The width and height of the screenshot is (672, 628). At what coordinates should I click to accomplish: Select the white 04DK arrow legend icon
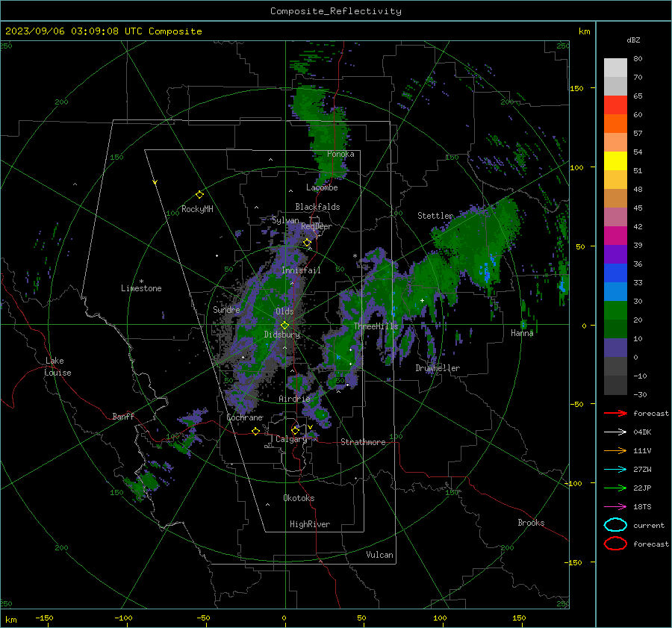pos(615,432)
